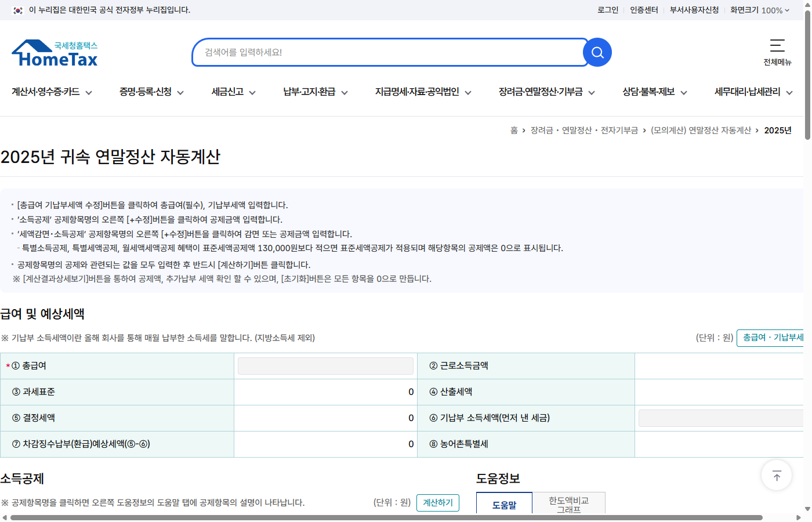Viewport: 812px width, 522px height.
Task: Click the ① 총급여 input field
Action: coord(325,365)
